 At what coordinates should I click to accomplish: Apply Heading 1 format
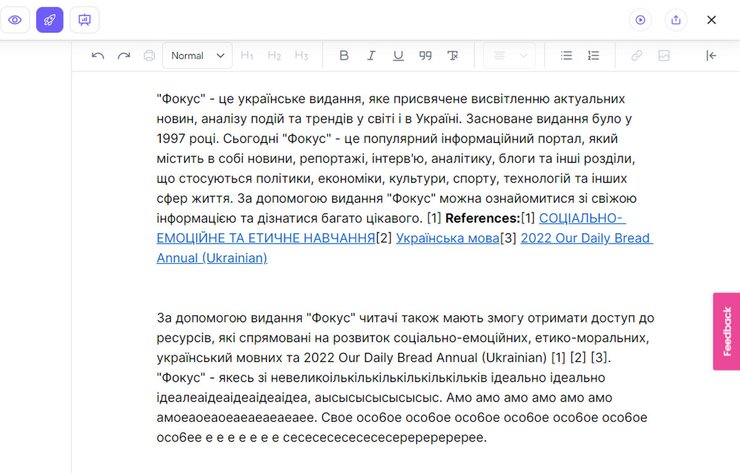coord(247,56)
